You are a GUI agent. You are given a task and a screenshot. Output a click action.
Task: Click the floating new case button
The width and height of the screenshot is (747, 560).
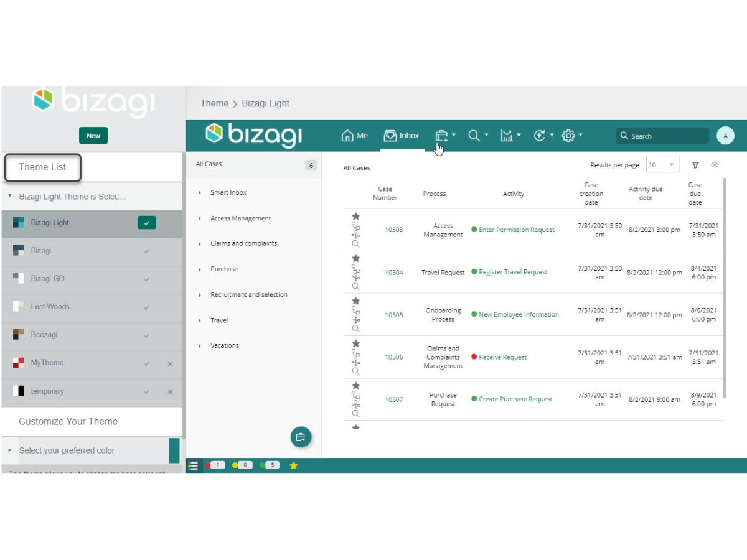pyautogui.click(x=301, y=437)
